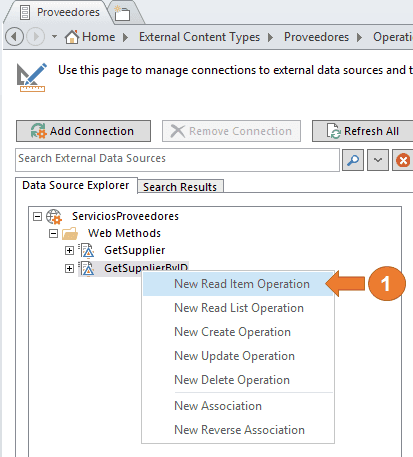Click the Web Methods folder icon
The width and height of the screenshot is (413, 457).
pos(70,234)
